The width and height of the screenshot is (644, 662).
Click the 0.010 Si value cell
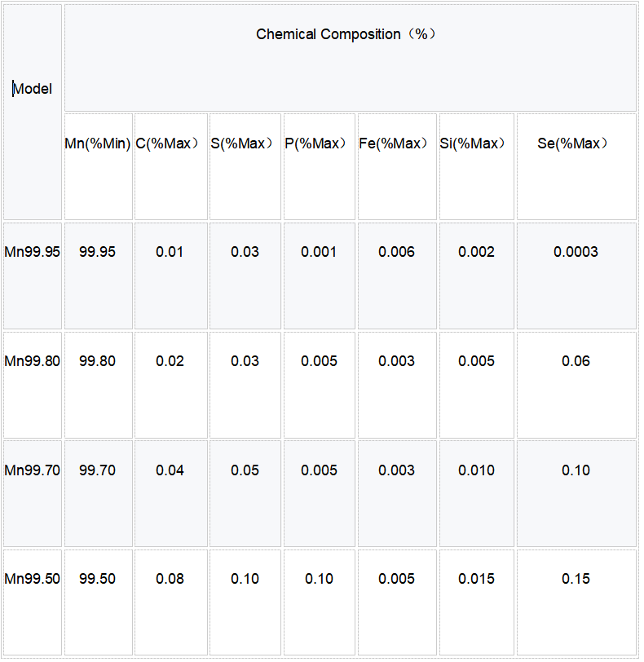click(x=476, y=470)
